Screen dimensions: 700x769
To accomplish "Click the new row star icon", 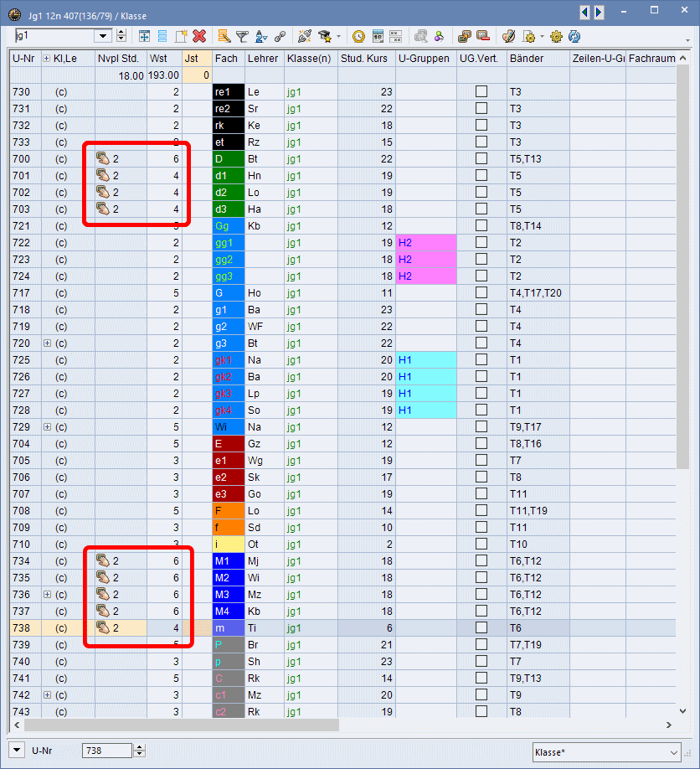I will (181, 36).
